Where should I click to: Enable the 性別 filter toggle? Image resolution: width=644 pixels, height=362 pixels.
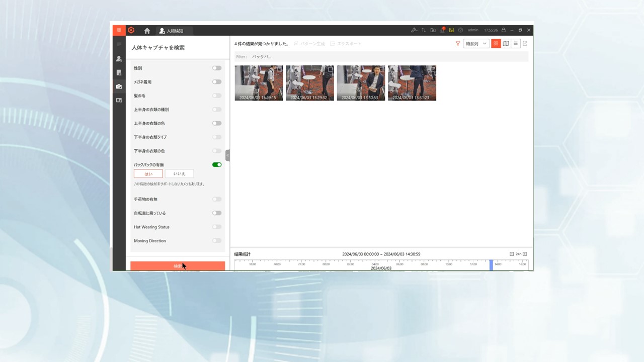(216, 68)
